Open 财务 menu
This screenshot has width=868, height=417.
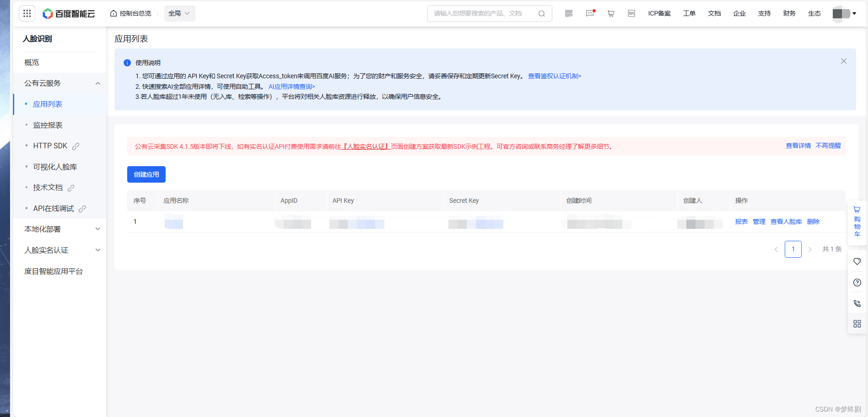[789, 13]
